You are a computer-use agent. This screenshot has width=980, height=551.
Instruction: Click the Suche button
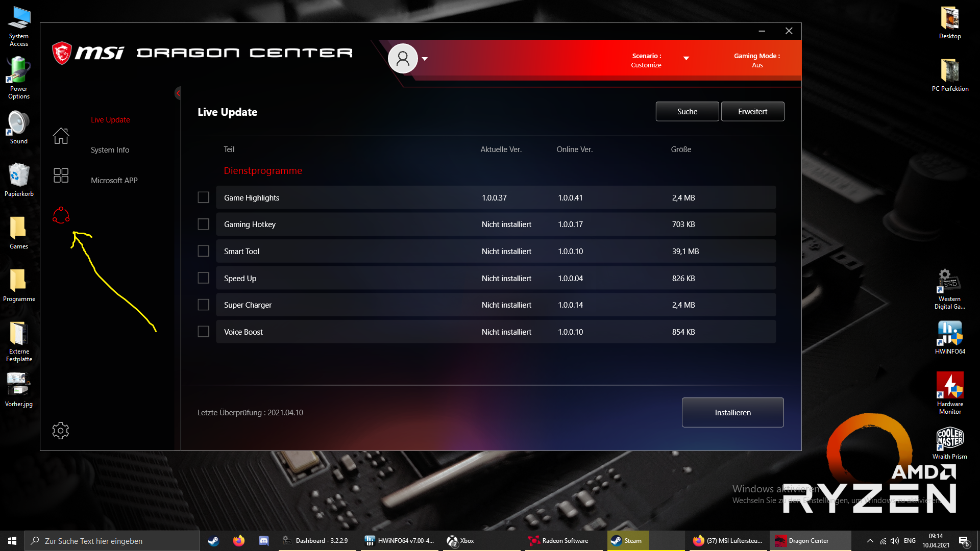coord(687,112)
